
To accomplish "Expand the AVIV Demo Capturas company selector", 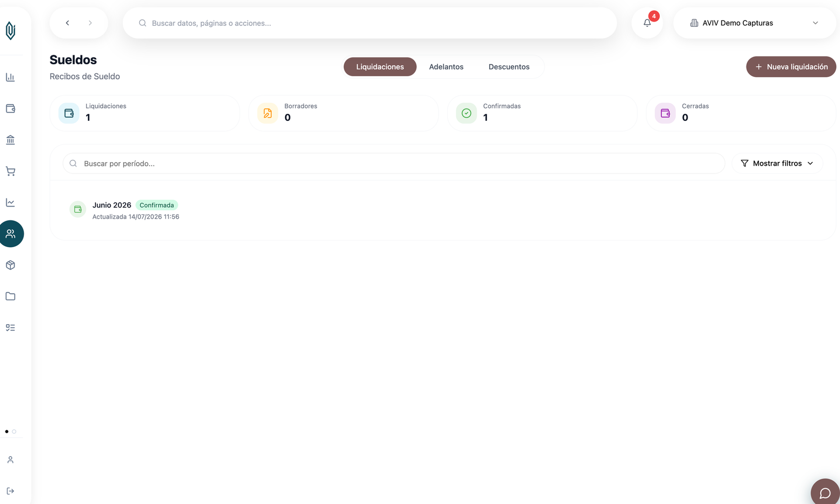I will click(755, 23).
